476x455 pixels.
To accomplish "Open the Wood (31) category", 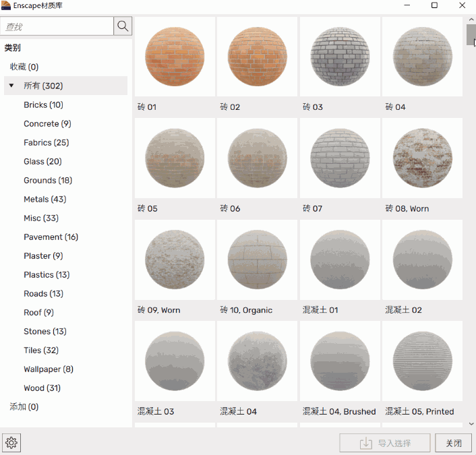I will [42, 388].
